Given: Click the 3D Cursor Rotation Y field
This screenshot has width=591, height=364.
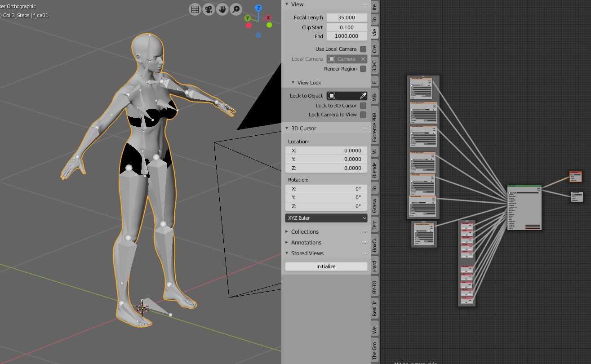Looking at the screenshot, I should (x=326, y=197).
